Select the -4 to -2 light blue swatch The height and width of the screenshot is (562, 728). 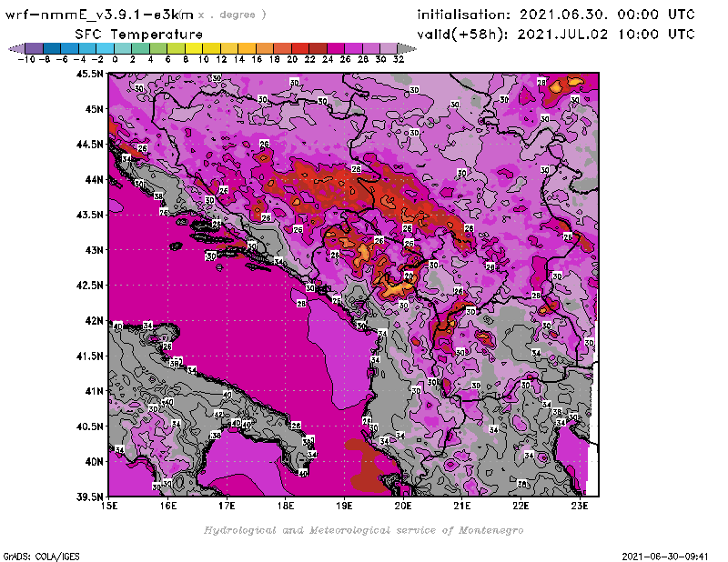click(87, 48)
